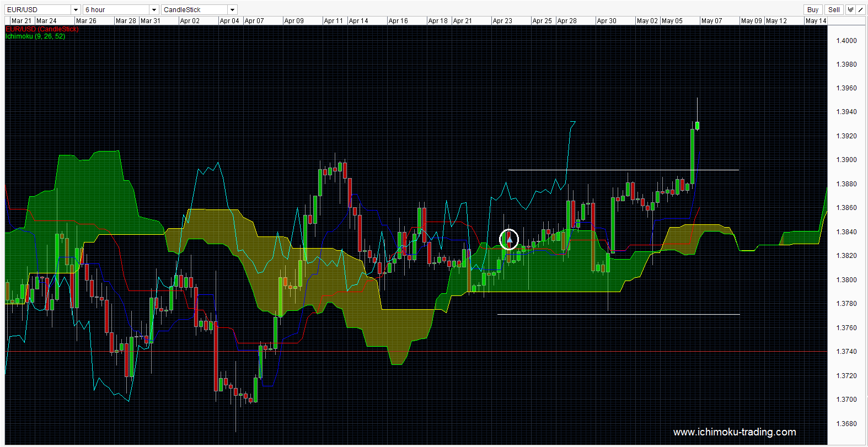Click the Apr 16 date label

[x=398, y=20]
